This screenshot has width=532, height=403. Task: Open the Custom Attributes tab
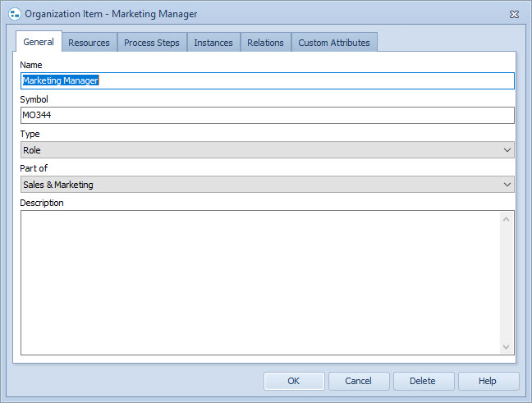coord(333,43)
